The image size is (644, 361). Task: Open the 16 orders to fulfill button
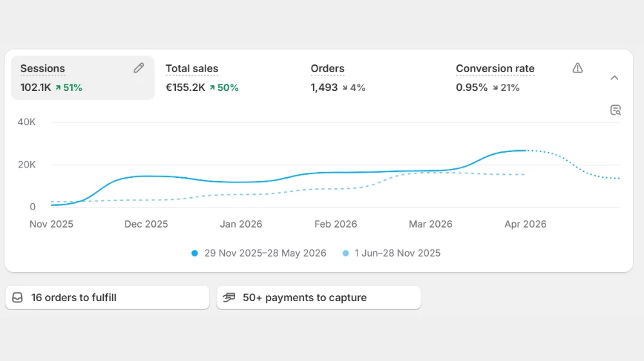click(x=107, y=297)
